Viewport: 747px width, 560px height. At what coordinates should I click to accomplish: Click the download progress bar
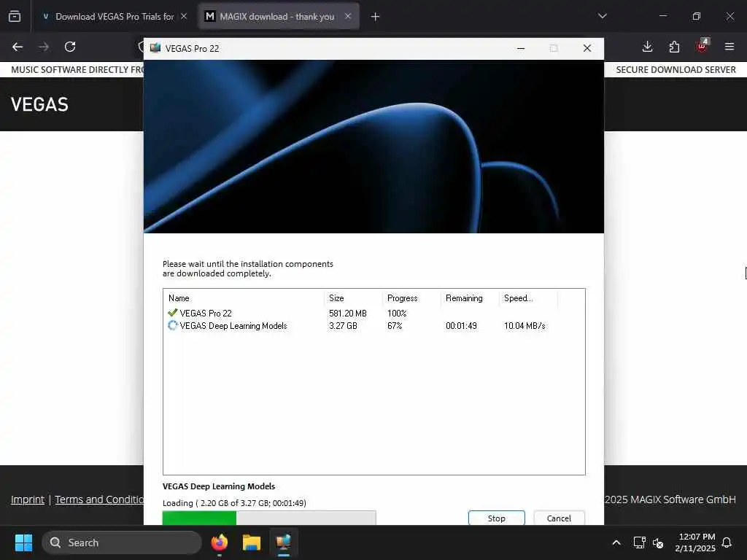[269, 518]
